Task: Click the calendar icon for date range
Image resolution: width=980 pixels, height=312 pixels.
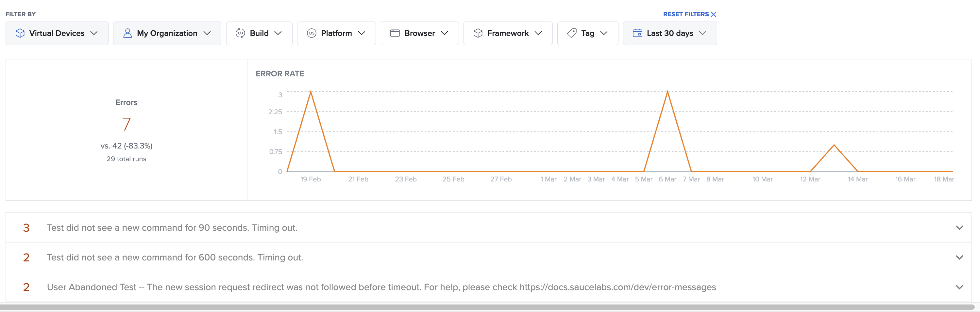Action: pos(637,33)
